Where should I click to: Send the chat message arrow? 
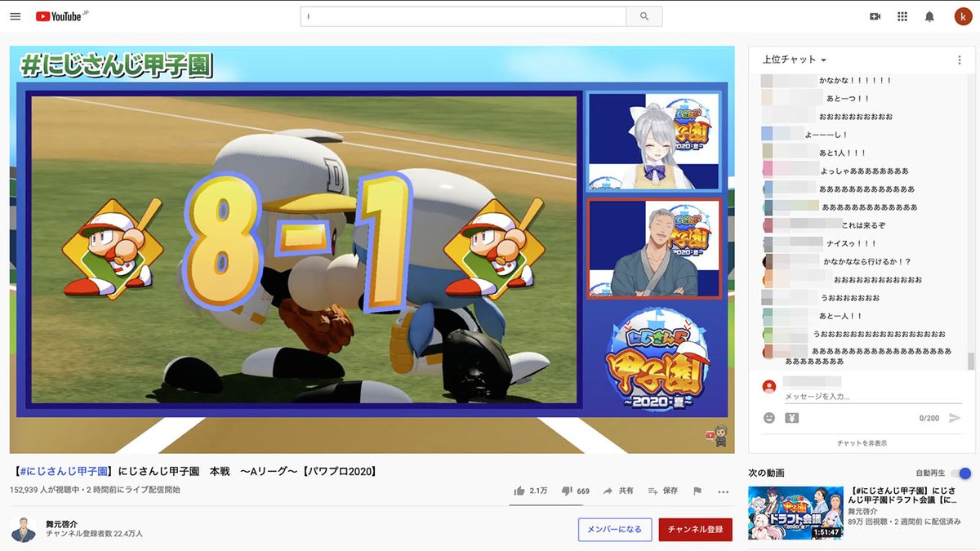[955, 418]
